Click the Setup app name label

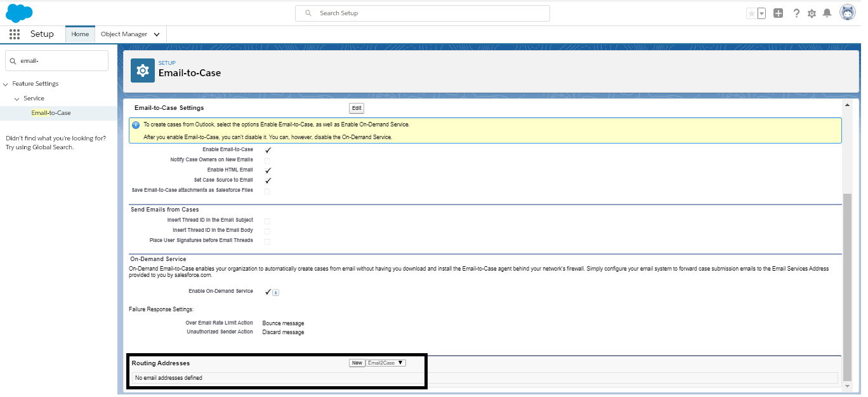[x=42, y=34]
